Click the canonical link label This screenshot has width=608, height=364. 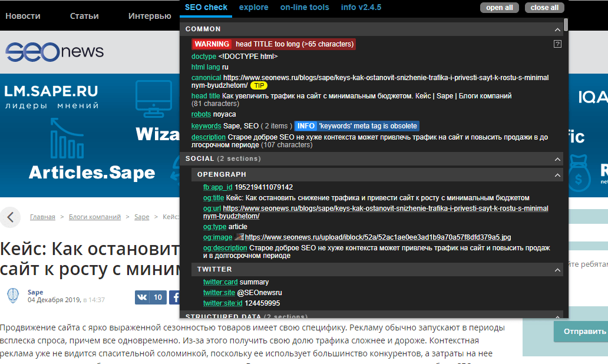coord(206,78)
